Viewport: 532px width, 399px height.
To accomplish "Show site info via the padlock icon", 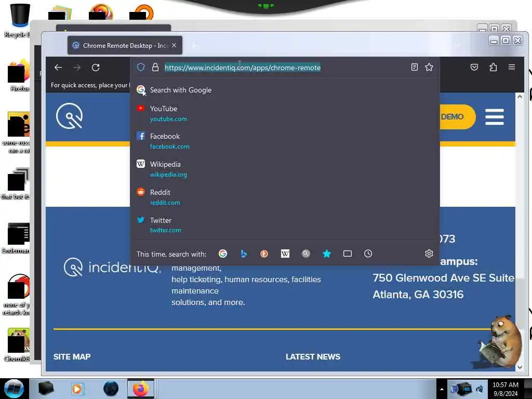I will coord(155,67).
